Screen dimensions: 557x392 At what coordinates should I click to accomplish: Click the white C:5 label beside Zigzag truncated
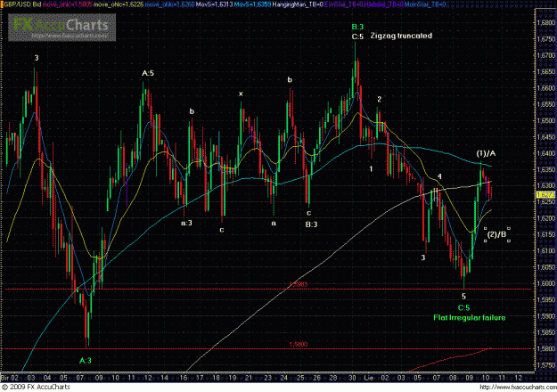coord(357,37)
